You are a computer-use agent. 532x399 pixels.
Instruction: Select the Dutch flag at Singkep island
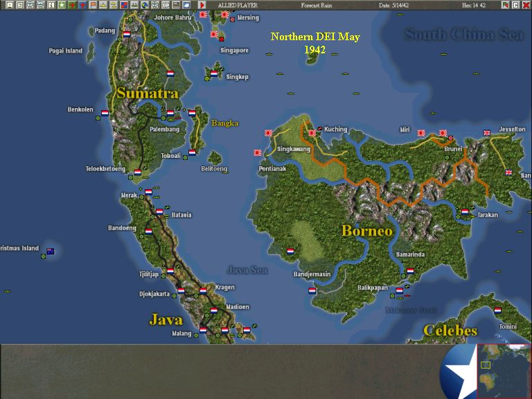click(214, 73)
